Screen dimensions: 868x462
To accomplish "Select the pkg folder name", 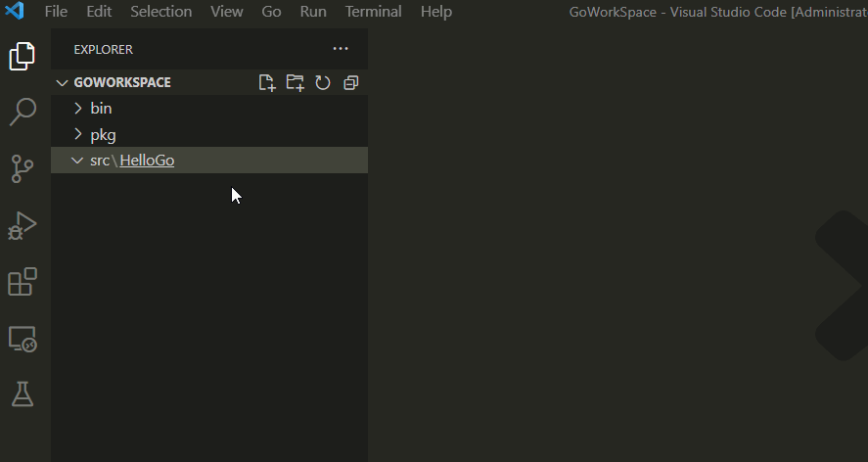I will pyautogui.click(x=103, y=135).
